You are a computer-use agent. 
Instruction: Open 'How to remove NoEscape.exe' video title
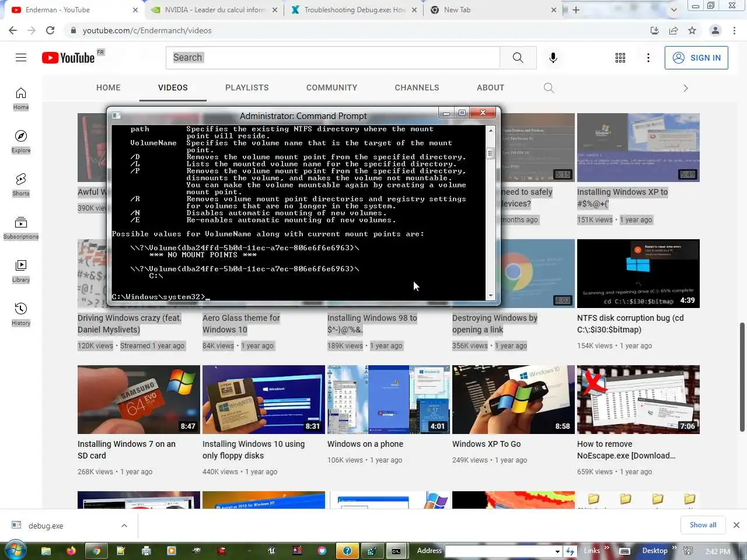click(x=626, y=450)
